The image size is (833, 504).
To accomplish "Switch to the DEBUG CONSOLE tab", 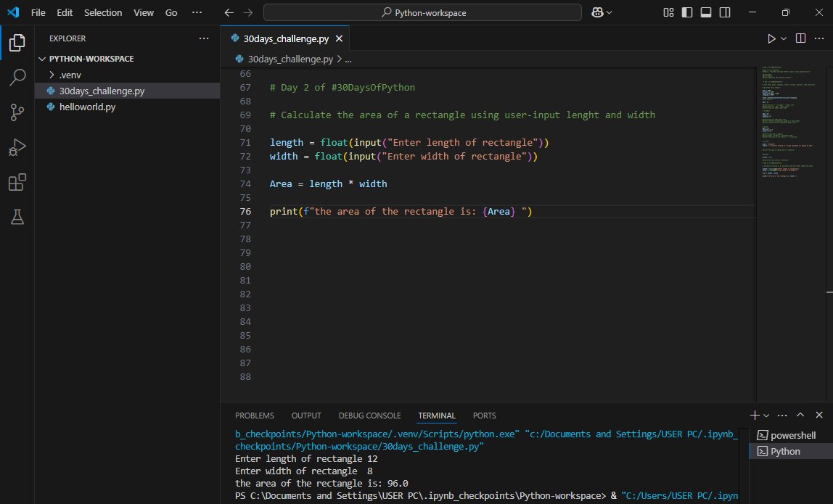I will point(370,416).
